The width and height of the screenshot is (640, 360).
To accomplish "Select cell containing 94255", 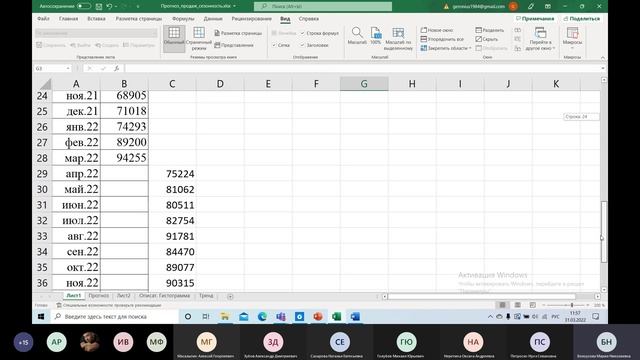I will click(x=124, y=158).
